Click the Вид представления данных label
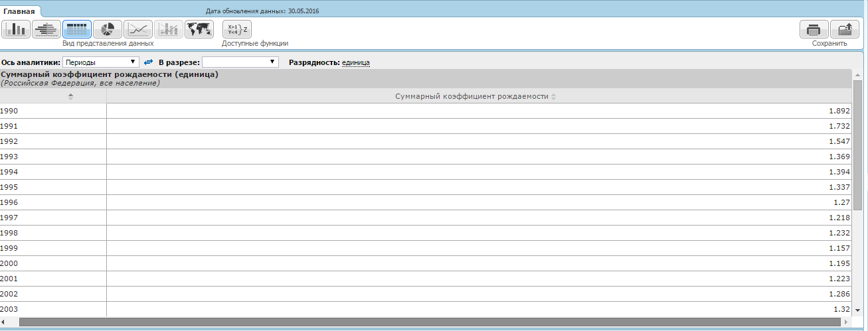This screenshot has width=868, height=331. click(108, 43)
